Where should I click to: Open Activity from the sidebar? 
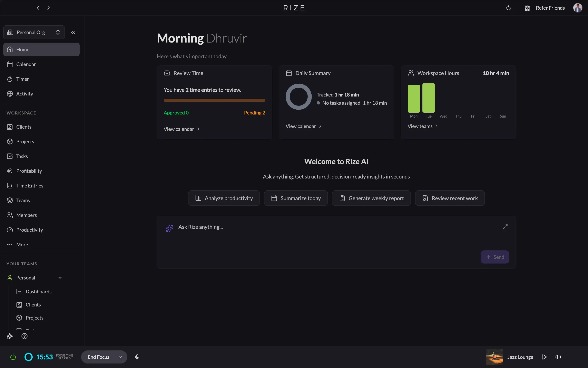point(41,94)
